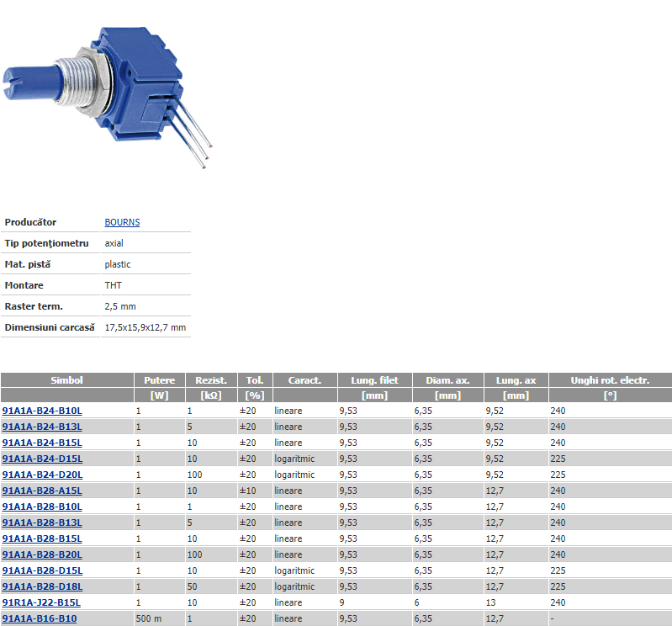Open product link 91A1A-B28-B10L
The width and height of the screenshot is (672, 626).
click(x=42, y=507)
